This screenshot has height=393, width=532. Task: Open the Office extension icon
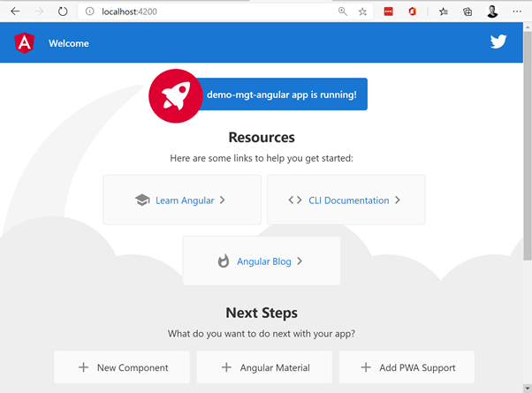click(x=412, y=11)
